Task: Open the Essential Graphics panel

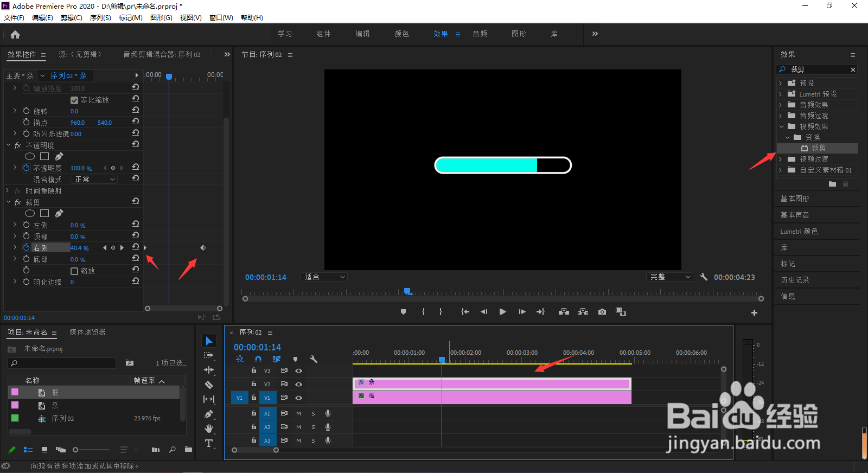Action: pyautogui.click(x=795, y=199)
